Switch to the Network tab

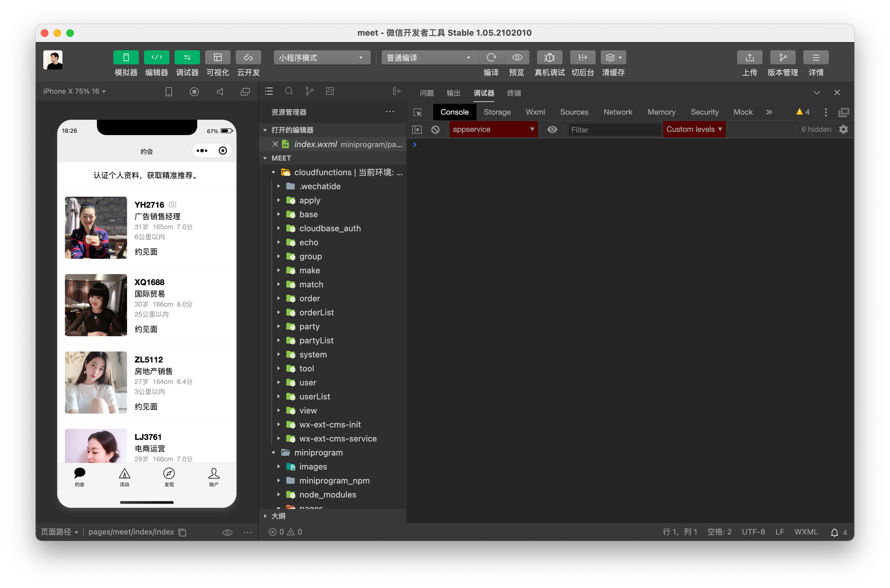coord(617,112)
